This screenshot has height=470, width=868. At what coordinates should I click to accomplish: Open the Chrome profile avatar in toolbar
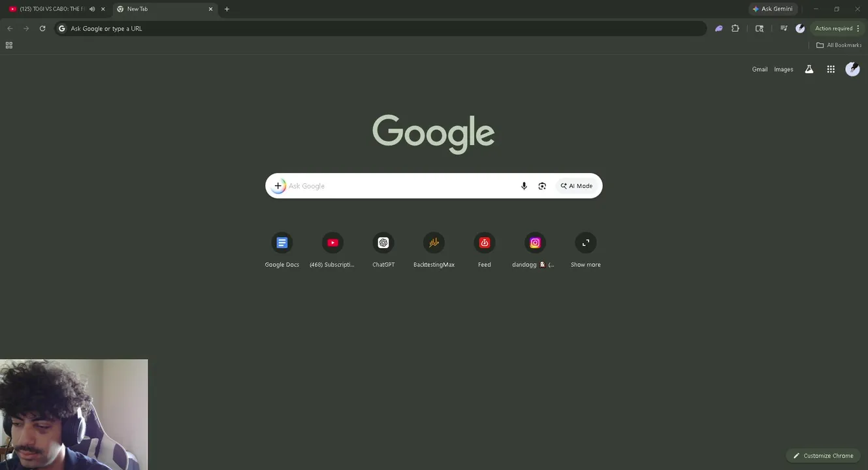(800, 29)
